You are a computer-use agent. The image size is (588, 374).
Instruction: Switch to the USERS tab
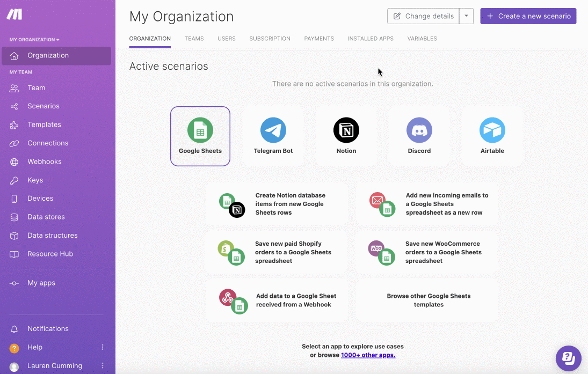(x=227, y=39)
